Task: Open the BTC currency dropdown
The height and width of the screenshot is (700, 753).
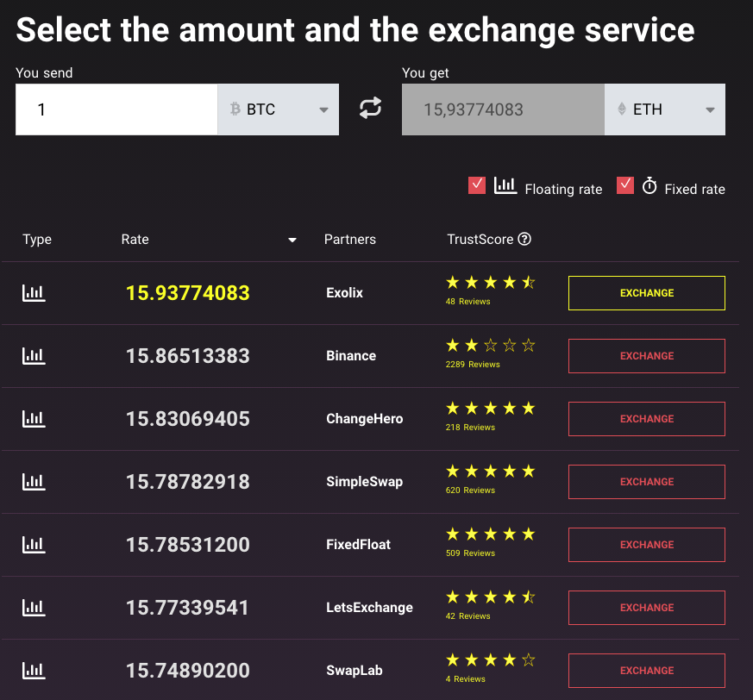Action: point(278,109)
